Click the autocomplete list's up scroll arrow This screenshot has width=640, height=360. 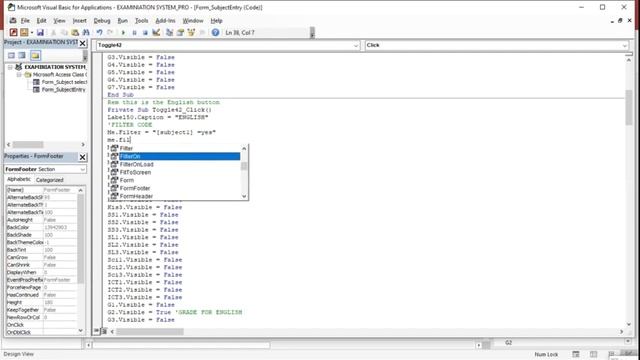click(244, 148)
